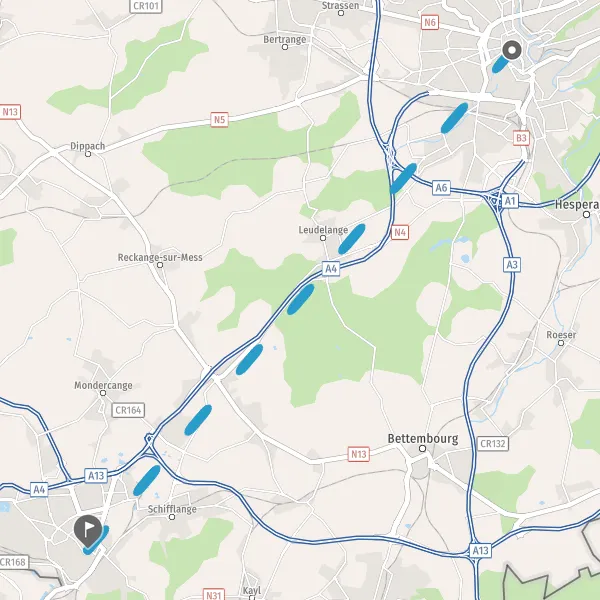
Task: Click the Dippach village label
Action: (88, 146)
